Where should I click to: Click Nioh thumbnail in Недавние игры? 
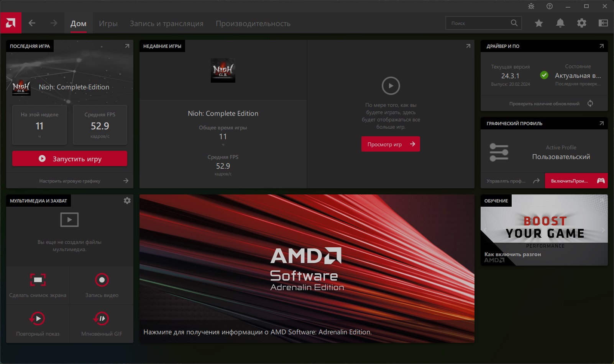click(223, 70)
